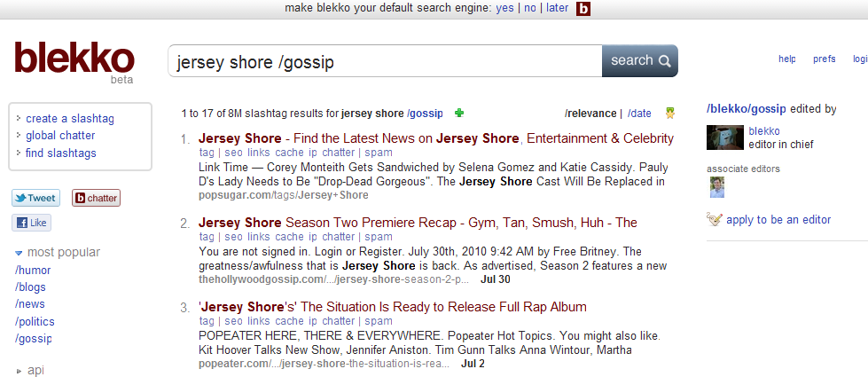
Task: Choose yes to make blekko default
Action: 504,8
